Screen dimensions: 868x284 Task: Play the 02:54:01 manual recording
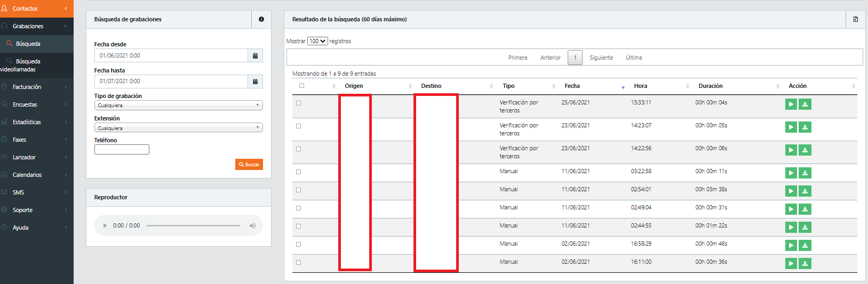coord(791,191)
